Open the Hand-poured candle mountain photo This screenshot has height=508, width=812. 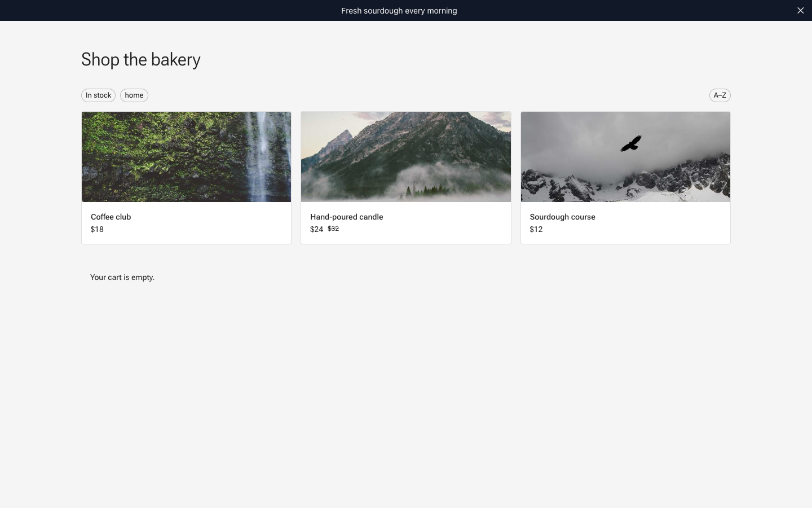tap(406, 157)
